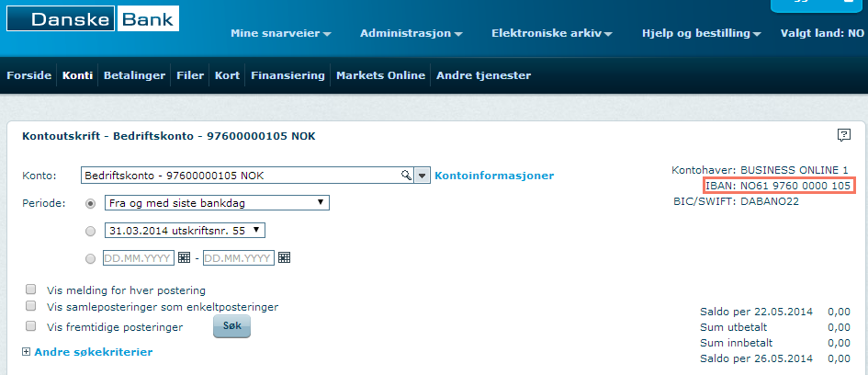Open the start date calendar picker
868x375 pixels.
click(x=184, y=257)
